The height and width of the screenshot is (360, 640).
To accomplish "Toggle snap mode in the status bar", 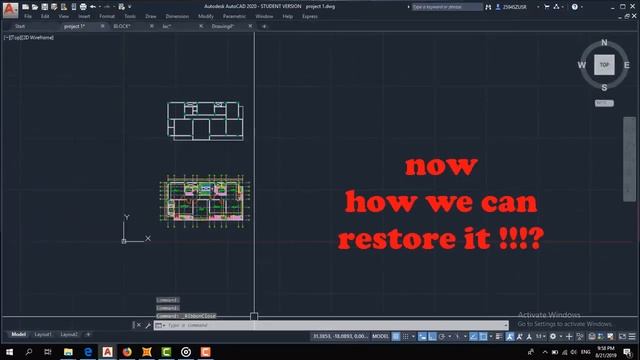I will tap(405, 336).
